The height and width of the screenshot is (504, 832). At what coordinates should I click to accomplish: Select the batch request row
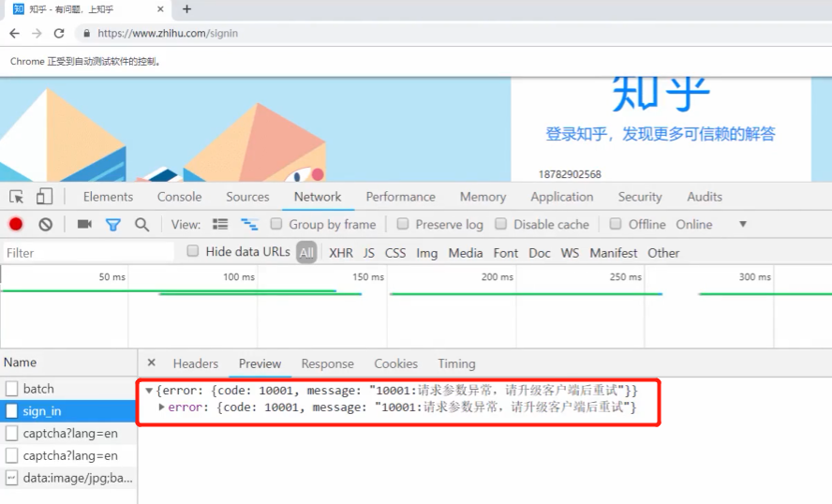pyautogui.click(x=68, y=389)
